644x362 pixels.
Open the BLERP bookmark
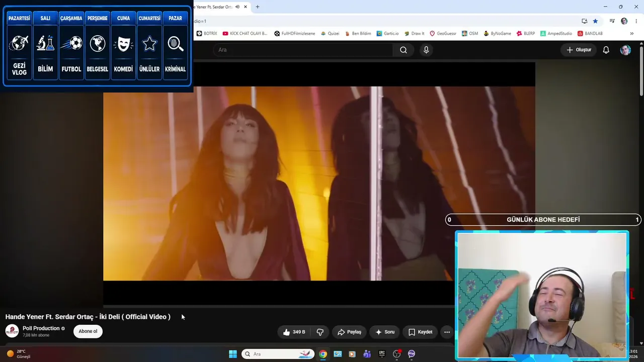526,34
